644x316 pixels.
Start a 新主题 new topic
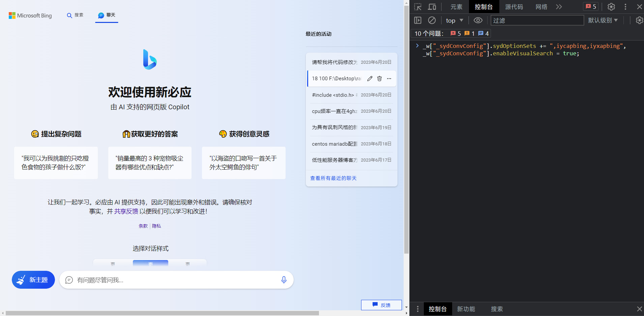pyautogui.click(x=33, y=280)
